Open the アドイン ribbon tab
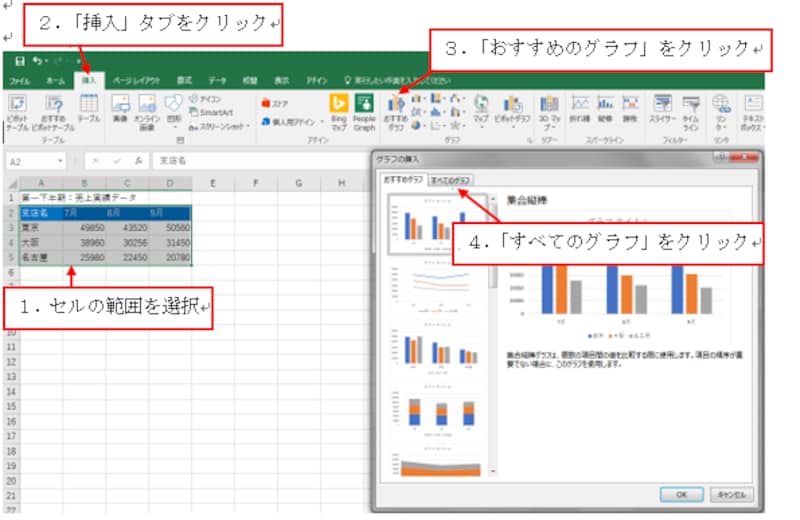 (x=316, y=81)
